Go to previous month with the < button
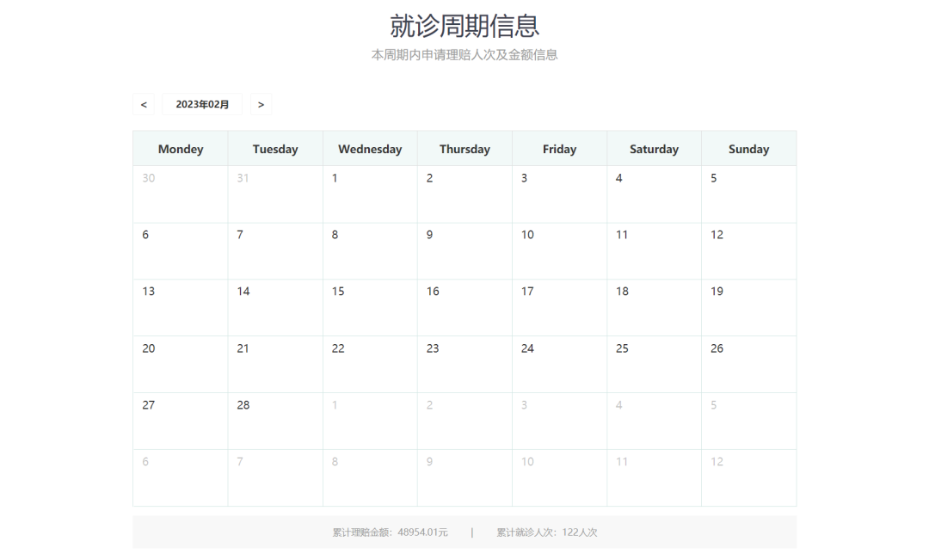This screenshot has height=560, width=929. click(x=144, y=104)
